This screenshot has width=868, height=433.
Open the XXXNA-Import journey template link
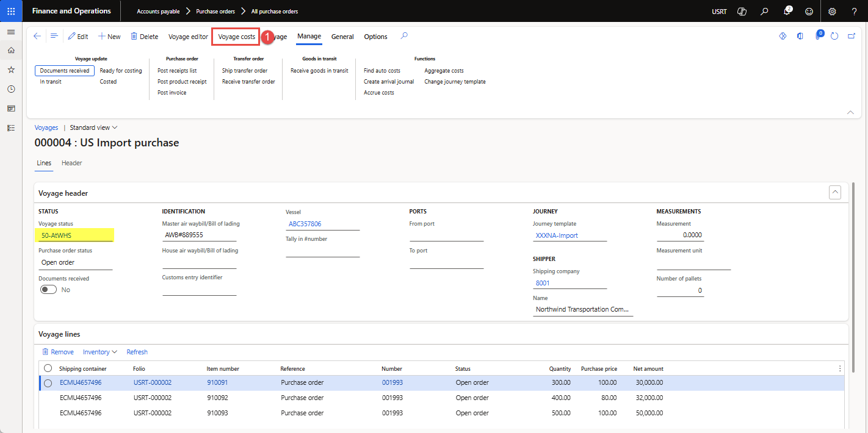click(x=557, y=235)
